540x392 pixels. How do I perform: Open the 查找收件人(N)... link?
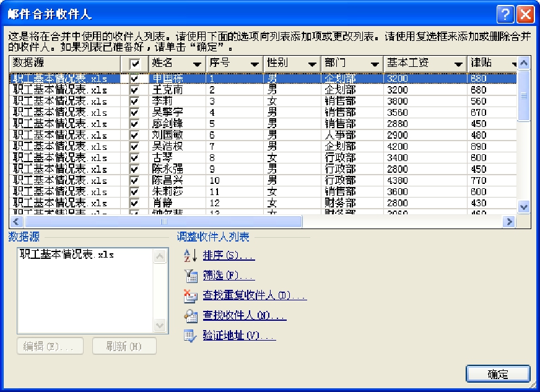pyautogui.click(x=244, y=316)
